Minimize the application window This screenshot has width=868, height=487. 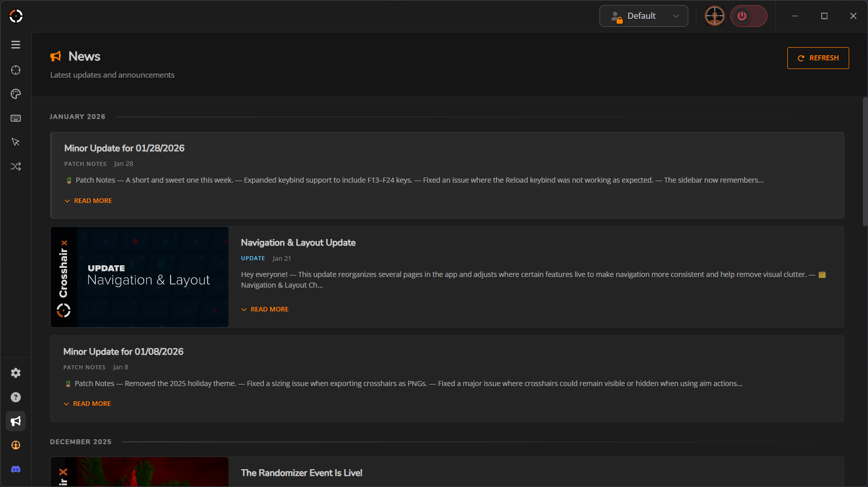795,16
